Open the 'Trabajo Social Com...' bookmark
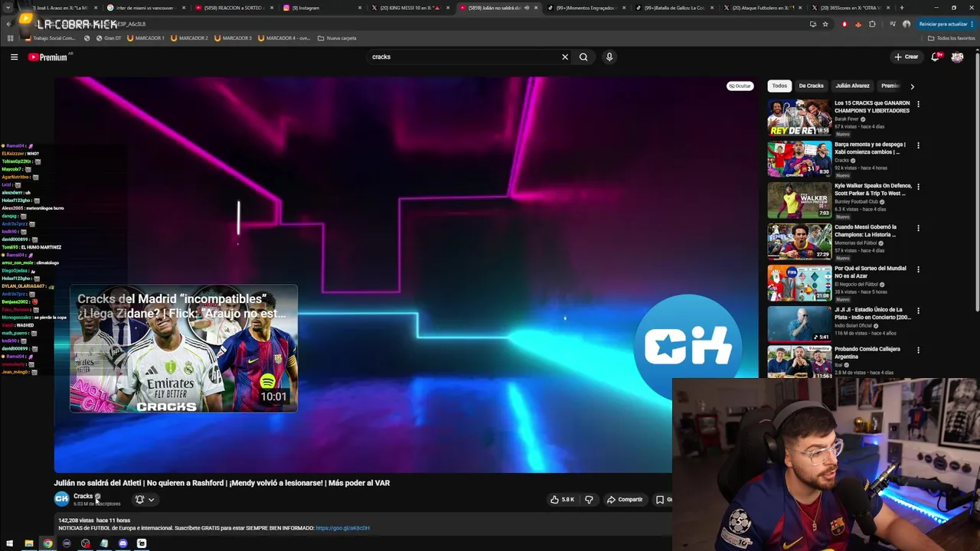Screen dimensions: 980x551 click(x=51, y=37)
